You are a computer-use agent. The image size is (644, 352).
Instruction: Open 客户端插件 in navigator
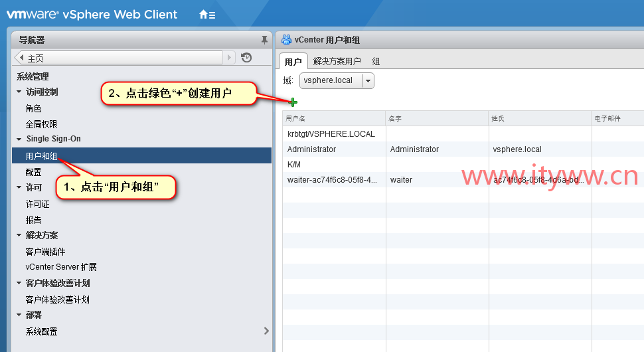pos(45,252)
